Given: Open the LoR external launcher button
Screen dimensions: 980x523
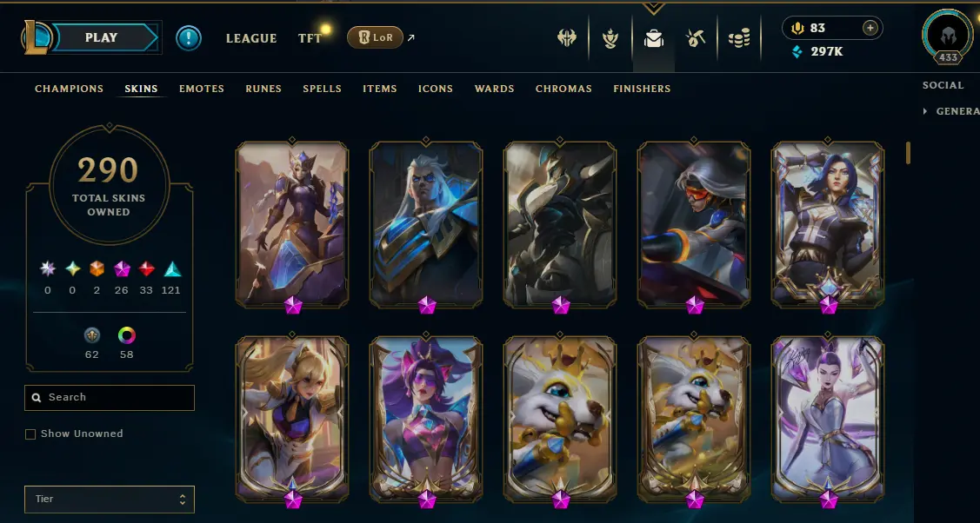Looking at the screenshot, I should pyautogui.click(x=375, y=37).
